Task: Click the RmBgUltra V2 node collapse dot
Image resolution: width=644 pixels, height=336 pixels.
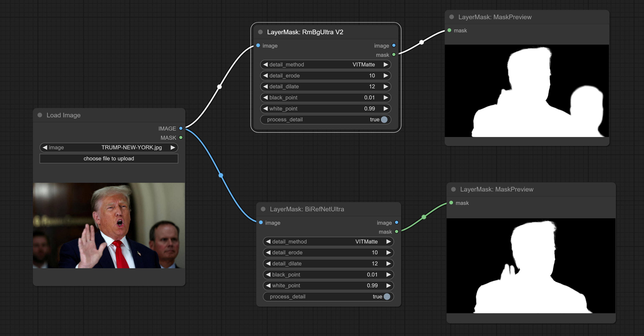Action: [260, 32]
